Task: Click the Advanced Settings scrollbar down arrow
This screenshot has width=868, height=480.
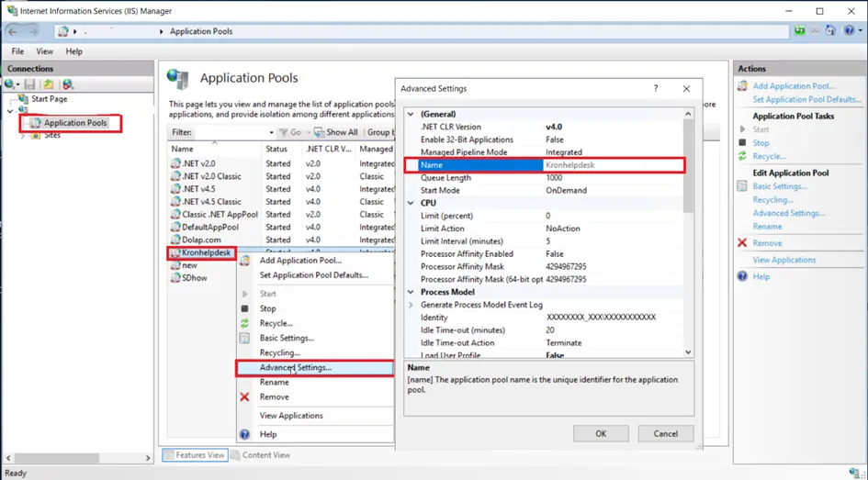Action: [x=688, y=352]
